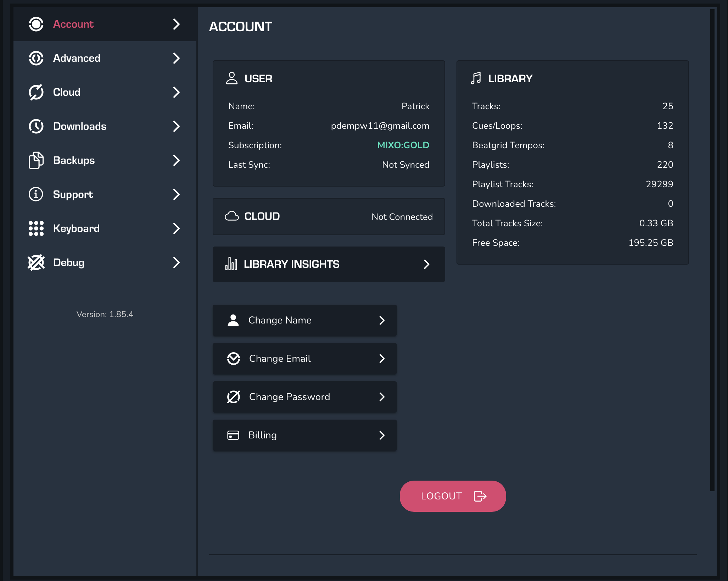
Task: Click the Change Password icon
Action: [234, 397]
